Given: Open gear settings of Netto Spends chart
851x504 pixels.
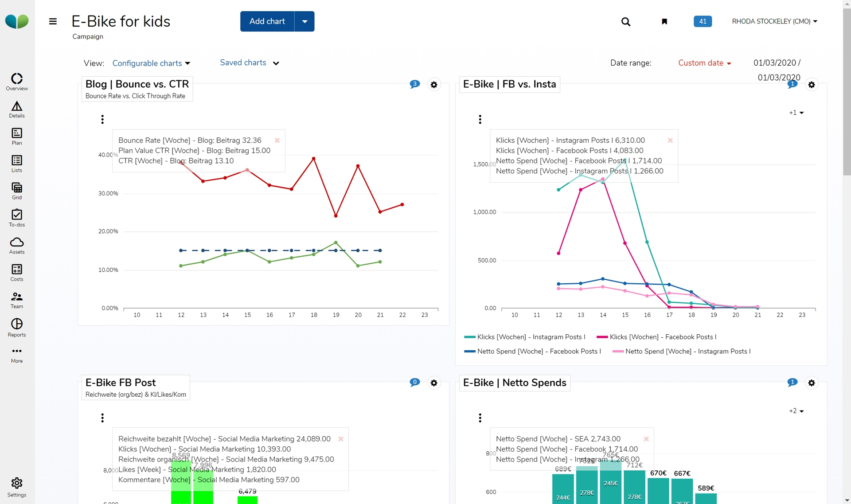Looking at the screenshot, I should pyautogui.click(x=812, y=383).
